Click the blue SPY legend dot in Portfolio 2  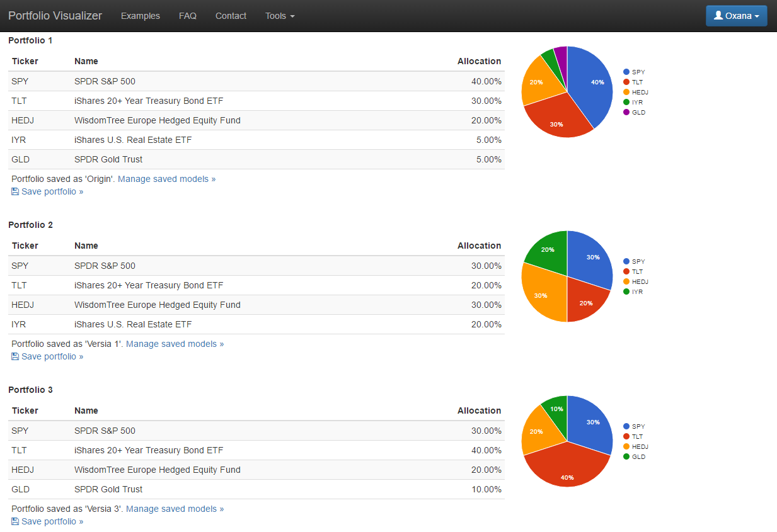pyautogui.click(x=626, y=261)
